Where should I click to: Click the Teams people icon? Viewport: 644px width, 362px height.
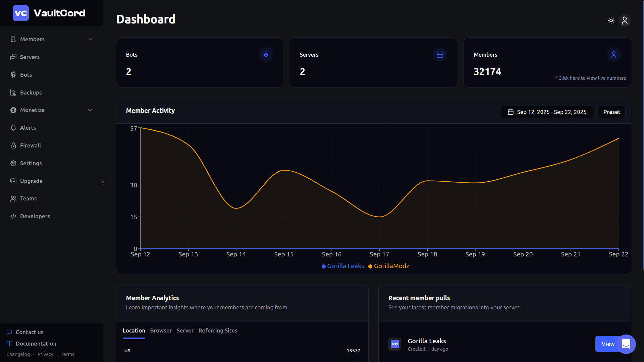[13, 199]
